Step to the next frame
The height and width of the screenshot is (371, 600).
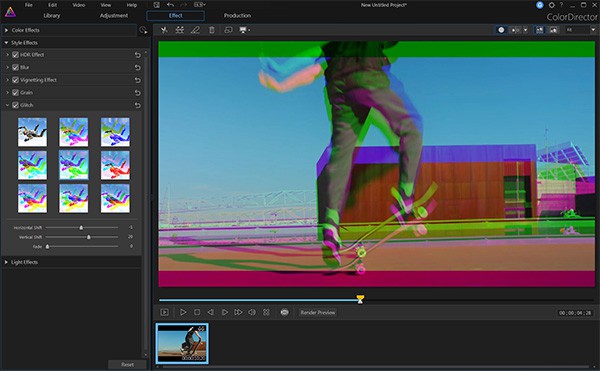click(225, 312)
